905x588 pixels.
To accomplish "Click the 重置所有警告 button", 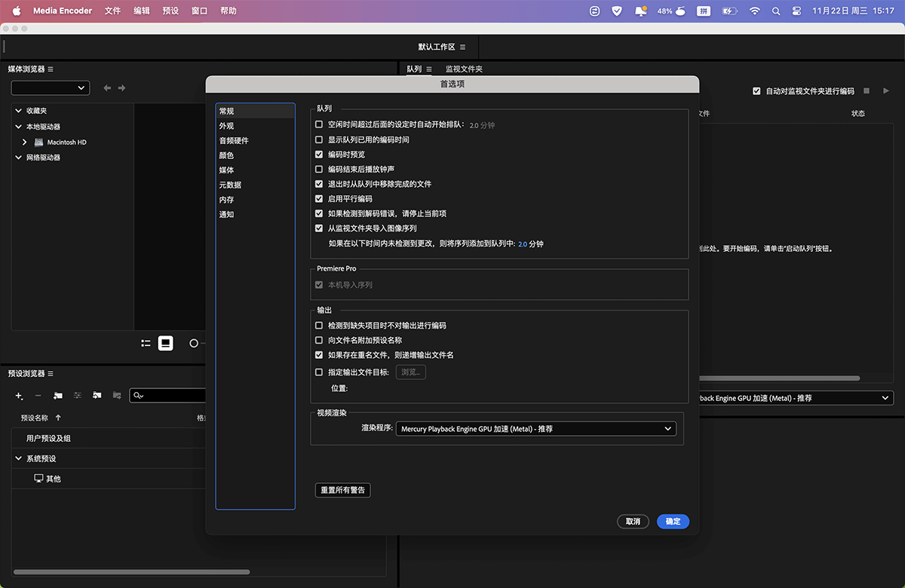I will pyautogui.click(x=342, y=490).
